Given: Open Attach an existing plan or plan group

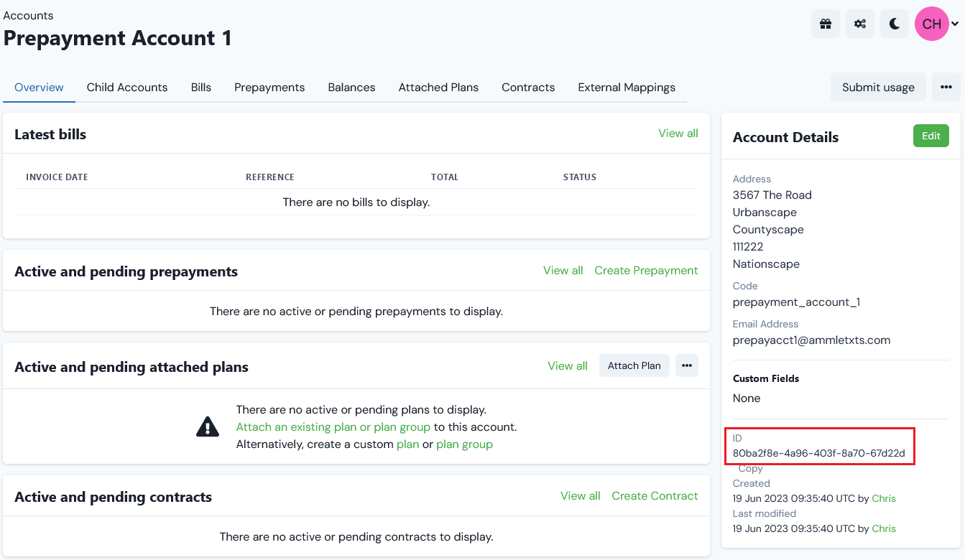Looking at the screenshot, I should tap(333, 426).
